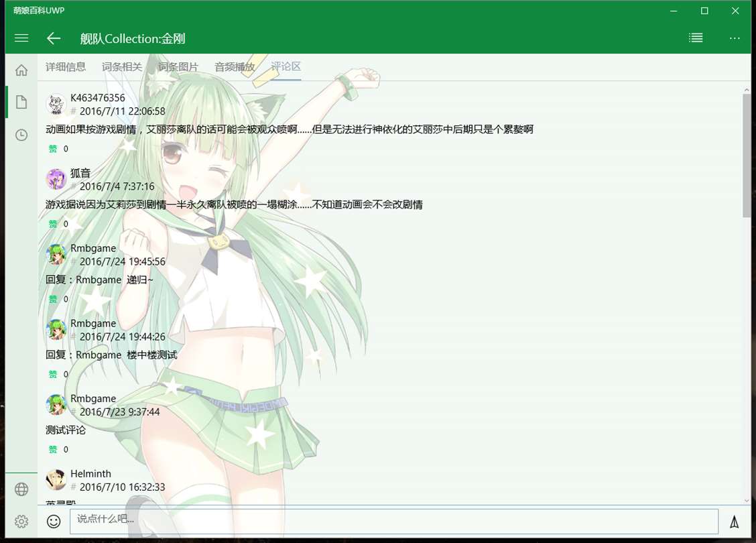Click the timestamp 2016/7/4 7:37:16
The width and height of the screenshot is (756, 543).
click(117, 186)
